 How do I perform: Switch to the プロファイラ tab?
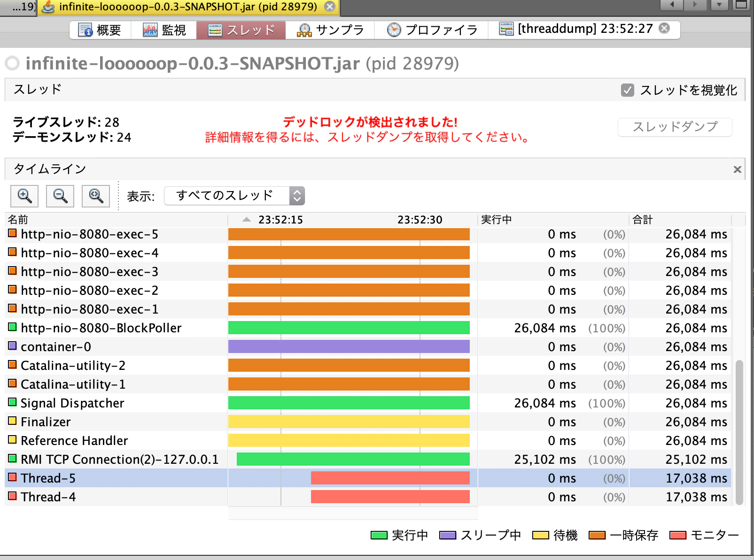[x=432, y=30]
